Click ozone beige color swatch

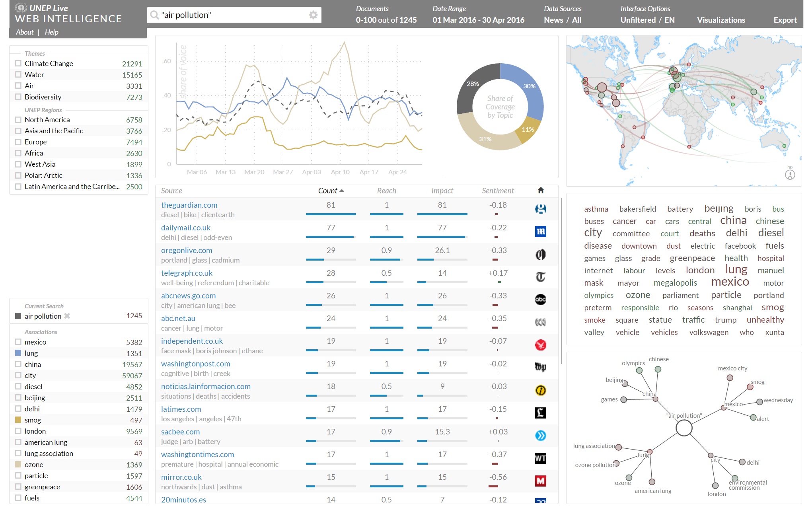point(18,464)
